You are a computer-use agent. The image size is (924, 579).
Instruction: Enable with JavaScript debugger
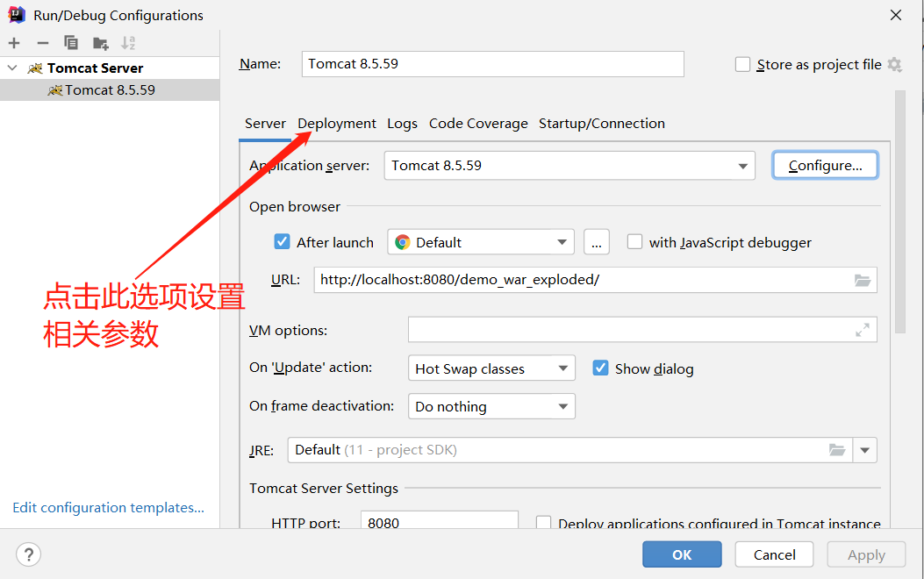click(x=634, y=242)
